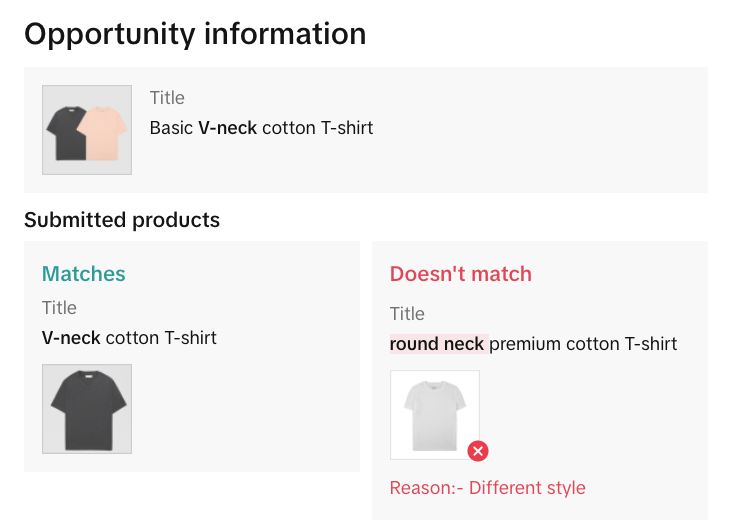Click the word "Different style" in the reason
737x523 pixels.
point(527,488)
